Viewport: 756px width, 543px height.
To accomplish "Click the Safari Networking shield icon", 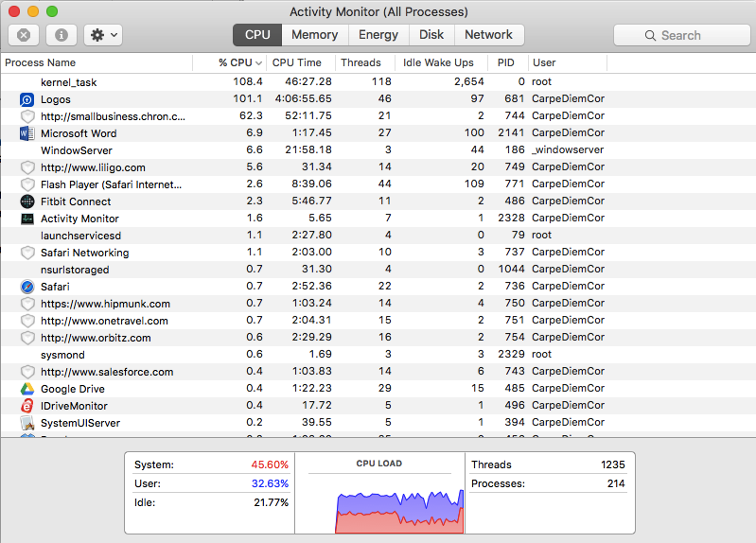I will pyautogui.click(x=27, y=253).
